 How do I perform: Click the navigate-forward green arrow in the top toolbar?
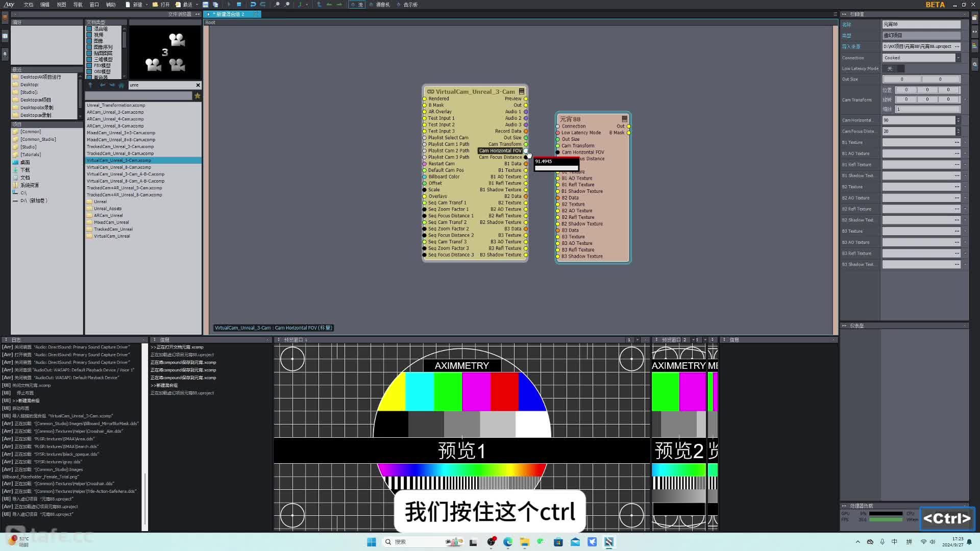pyautogui.click(x=339, y=5)
